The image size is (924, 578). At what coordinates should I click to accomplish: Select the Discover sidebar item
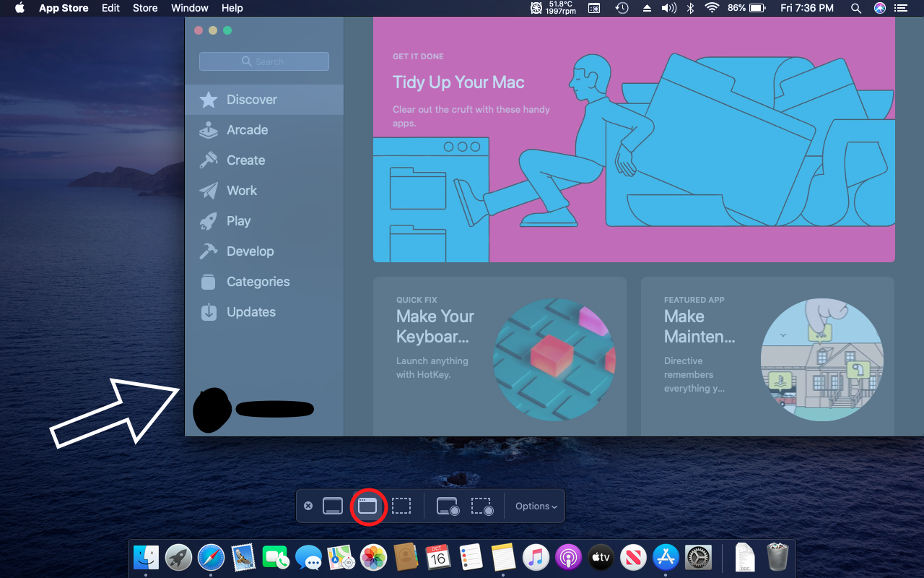[251, 100]
